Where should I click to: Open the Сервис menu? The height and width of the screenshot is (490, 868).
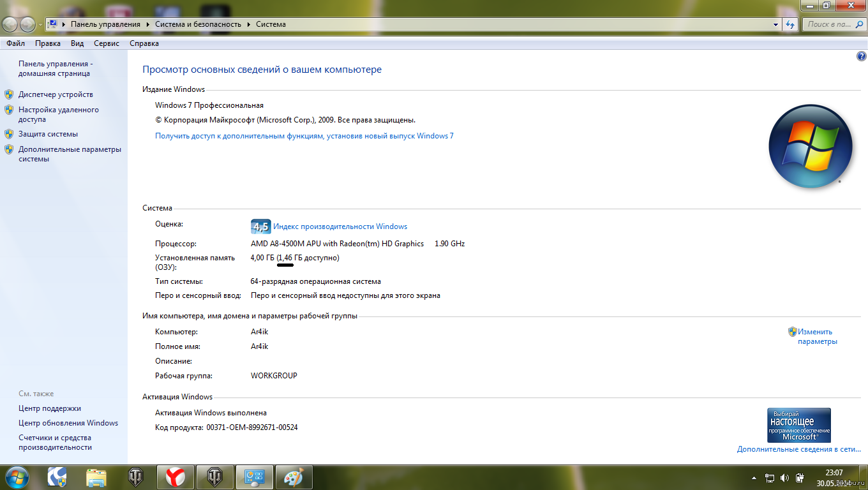(106, 43)
